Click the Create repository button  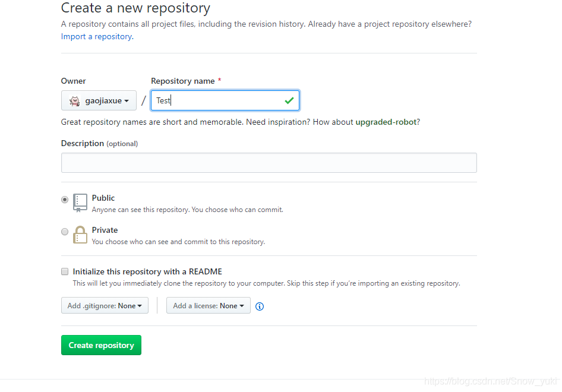101,345
